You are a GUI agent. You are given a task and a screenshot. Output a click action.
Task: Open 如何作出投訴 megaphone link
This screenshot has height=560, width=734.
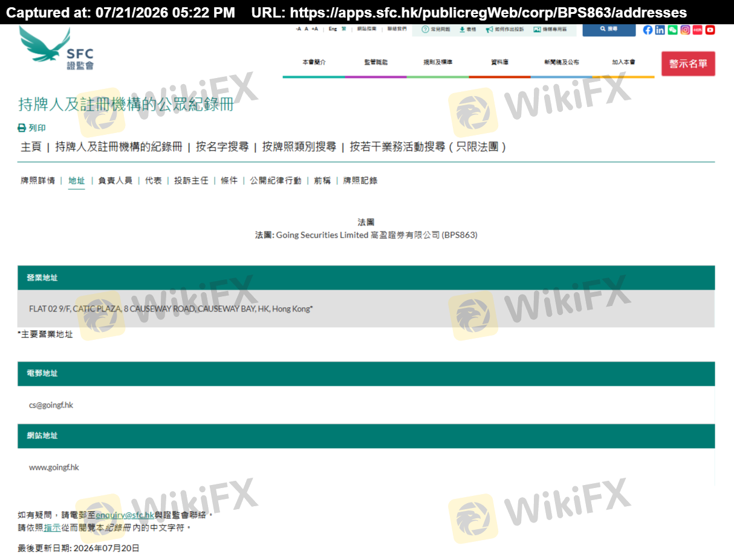[505, 29]
